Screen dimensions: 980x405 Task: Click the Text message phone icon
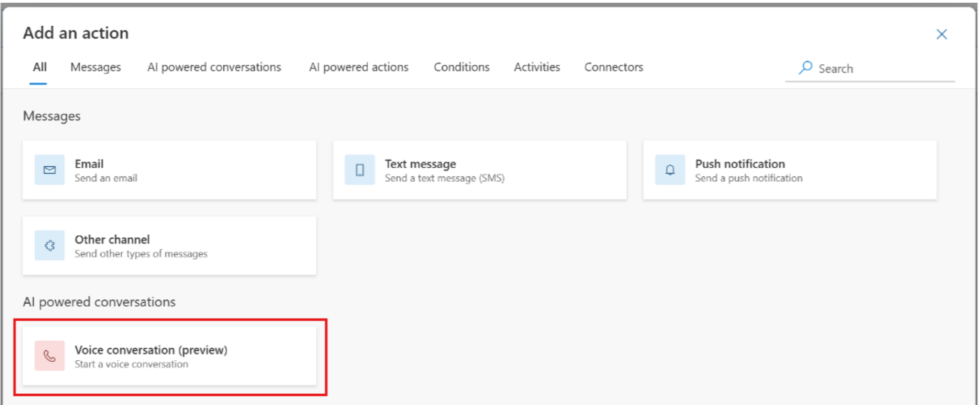click(x=360, y=169)
